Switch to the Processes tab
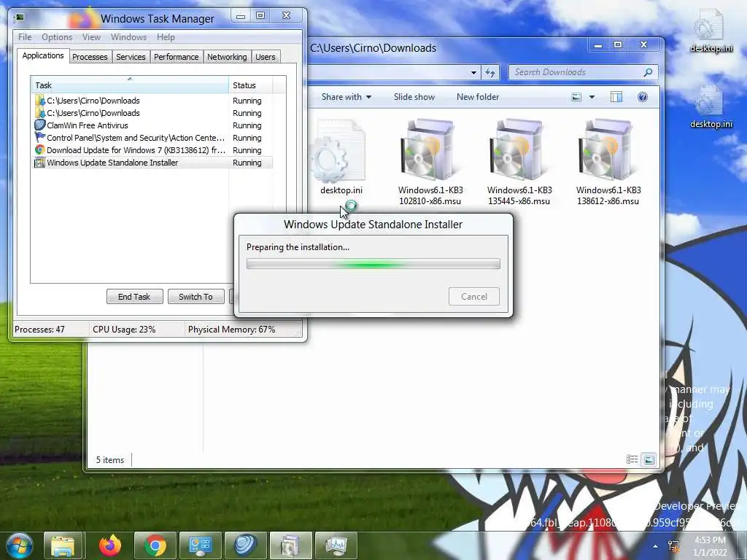The image size is (747, 560). [x=90, y=57]
